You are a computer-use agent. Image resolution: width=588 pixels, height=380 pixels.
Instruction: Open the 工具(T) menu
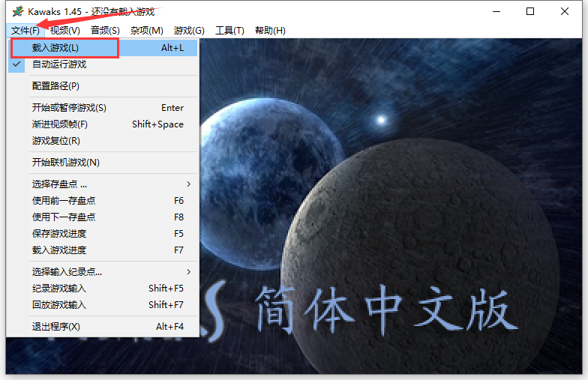click(229, 30)
